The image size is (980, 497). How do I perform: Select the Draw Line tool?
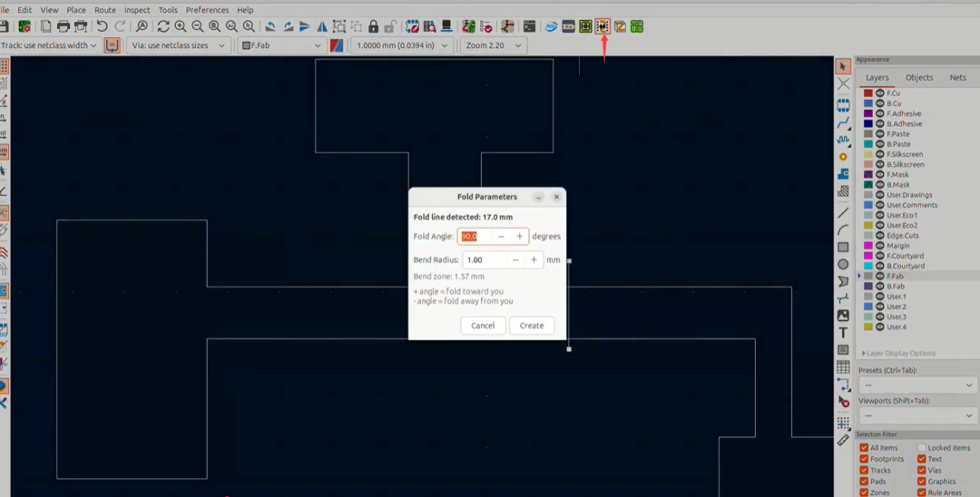[843, 213]
